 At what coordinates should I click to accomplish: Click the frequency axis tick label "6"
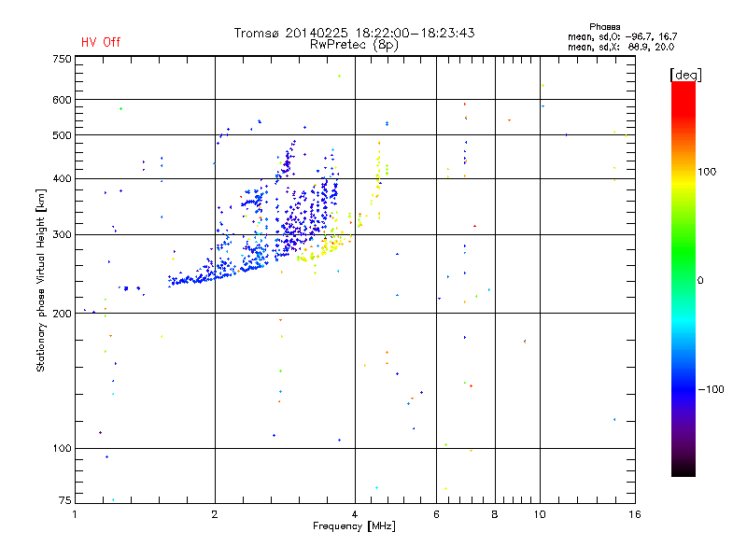click(x=436, y=514)
